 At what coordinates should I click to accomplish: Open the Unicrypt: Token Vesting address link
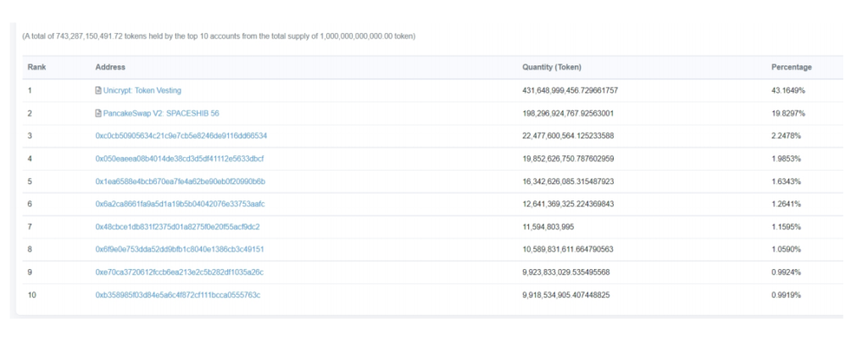coord(142,90)
